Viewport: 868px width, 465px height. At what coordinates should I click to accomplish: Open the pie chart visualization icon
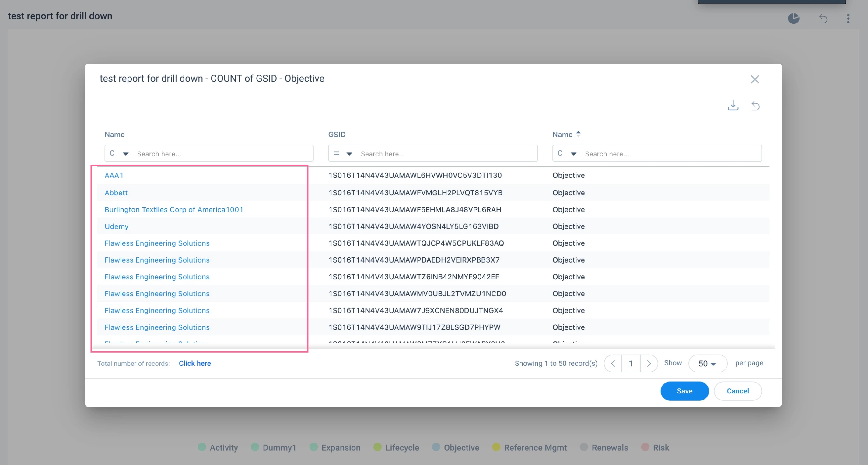tap(793, 18)
